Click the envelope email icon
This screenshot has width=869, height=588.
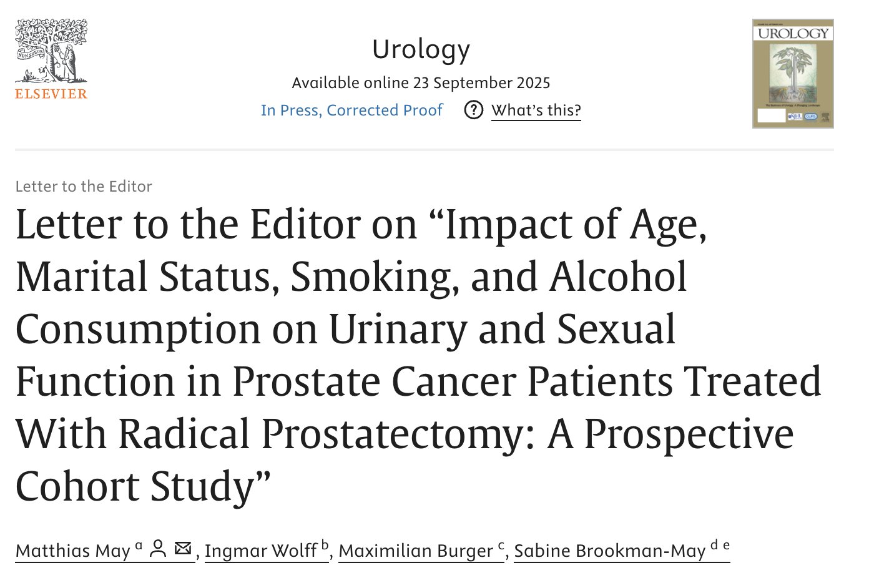click(183, 549)
